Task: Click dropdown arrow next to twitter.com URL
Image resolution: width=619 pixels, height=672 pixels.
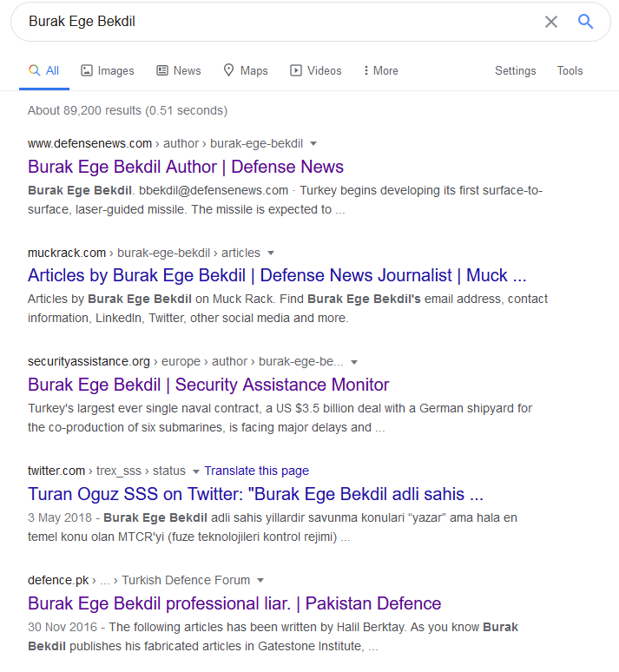Action: click(196, 471)
